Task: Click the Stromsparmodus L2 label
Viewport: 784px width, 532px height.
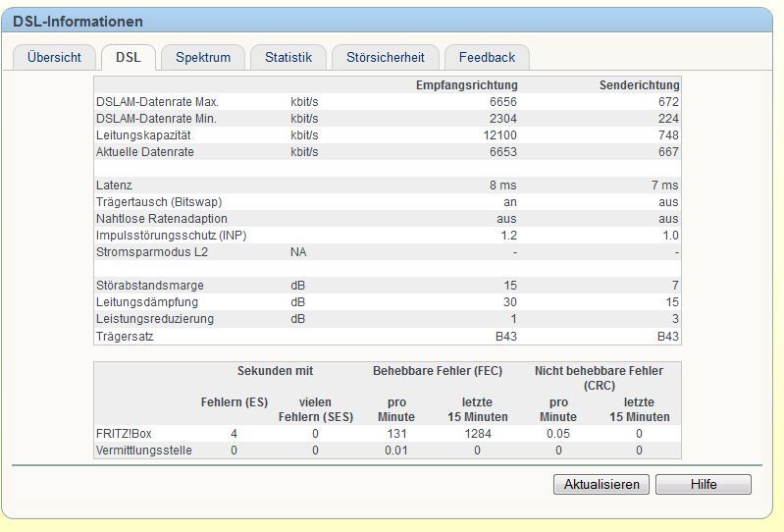Action: (x=152, y=252)
